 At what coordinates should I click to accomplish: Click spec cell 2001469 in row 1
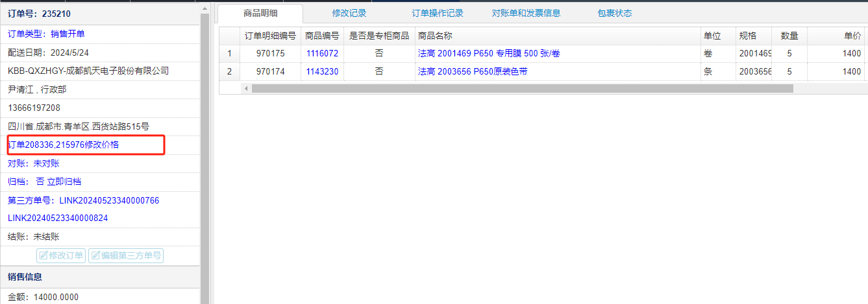753,54
